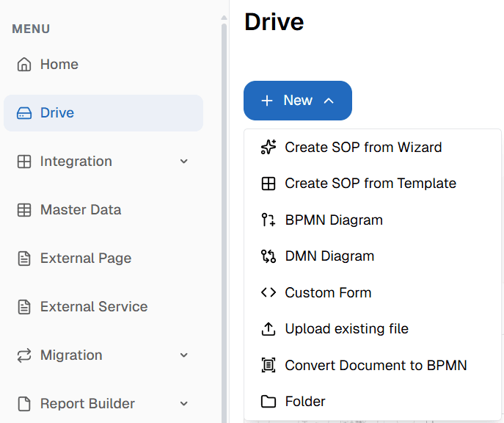Expand the Migration submenu chevron

(184, 355)
